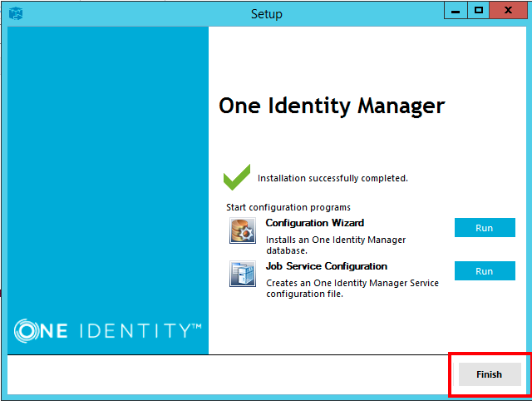Maximize the Setup window
The width and height of the screenshot is (532, 401).
point(479,11)
